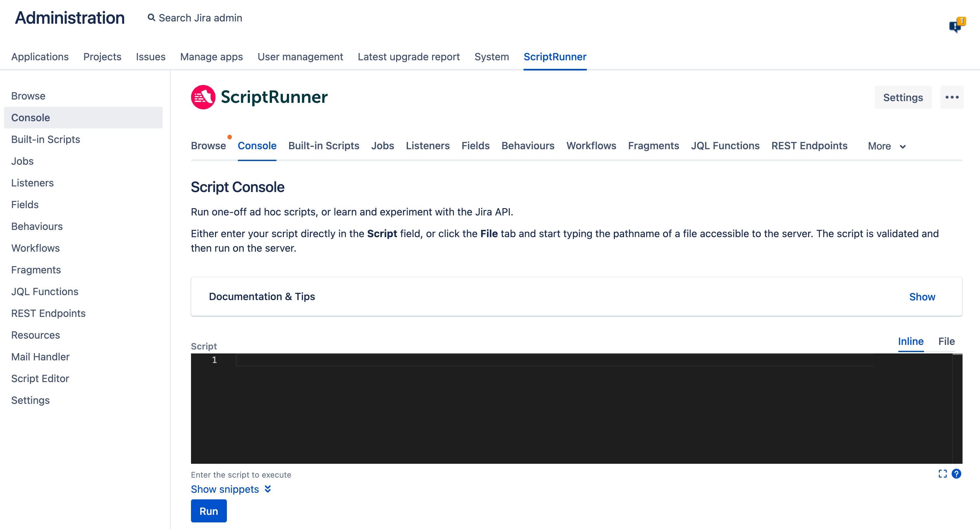Open Behaviours in the sidebar
This screenshot has width=980, height=529.
(x=83, y=226)
